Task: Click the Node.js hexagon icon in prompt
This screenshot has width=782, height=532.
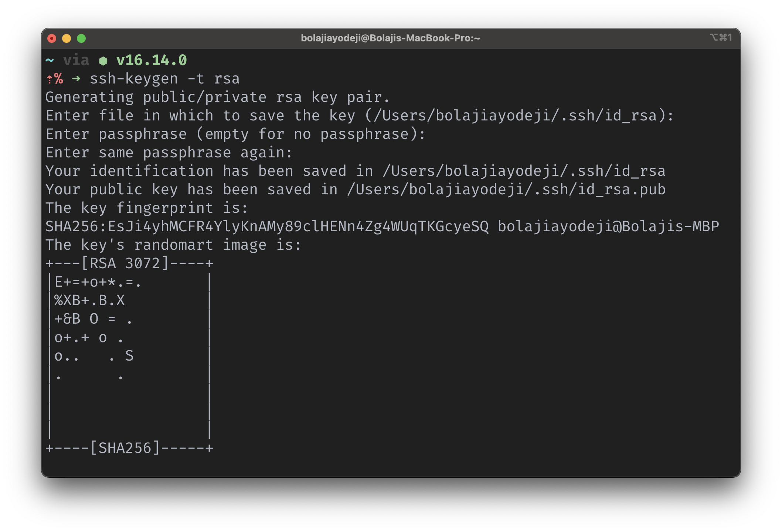Action: click(103, 61)
